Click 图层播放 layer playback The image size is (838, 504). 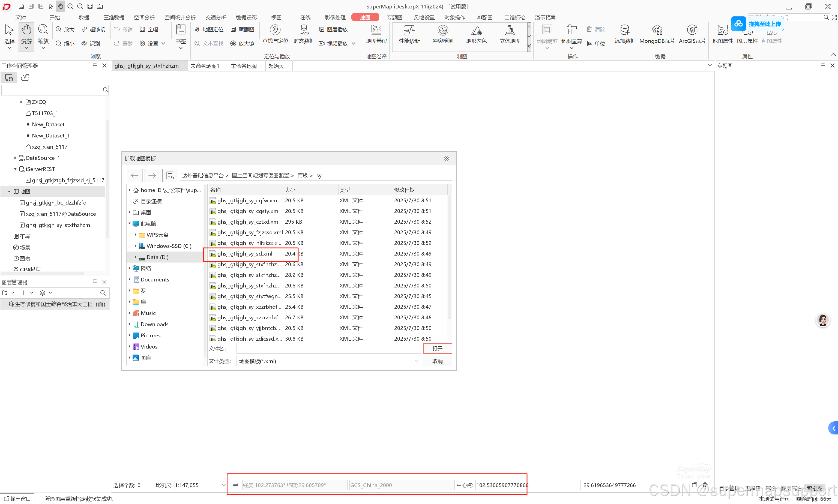pos(333,29)
